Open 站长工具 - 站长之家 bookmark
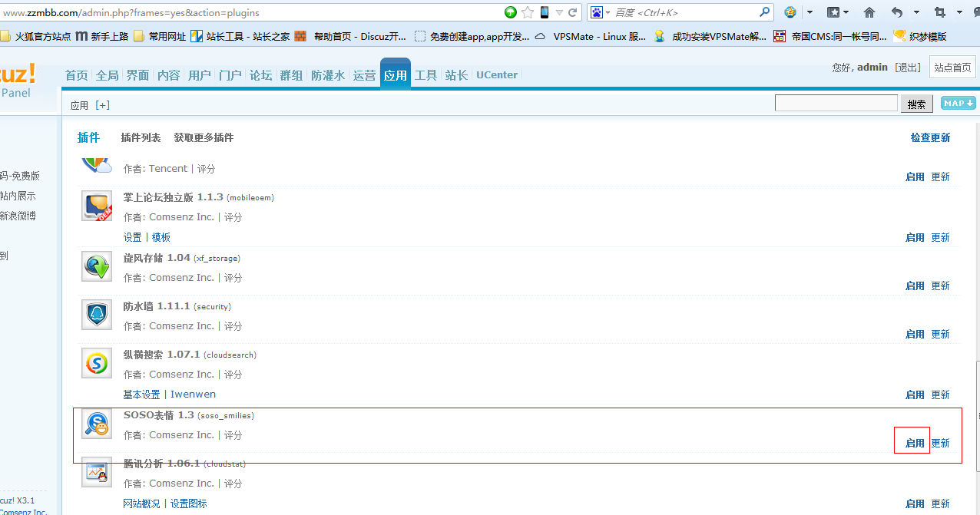This screenshot has width=980, height=515. [x=240, y=36]
